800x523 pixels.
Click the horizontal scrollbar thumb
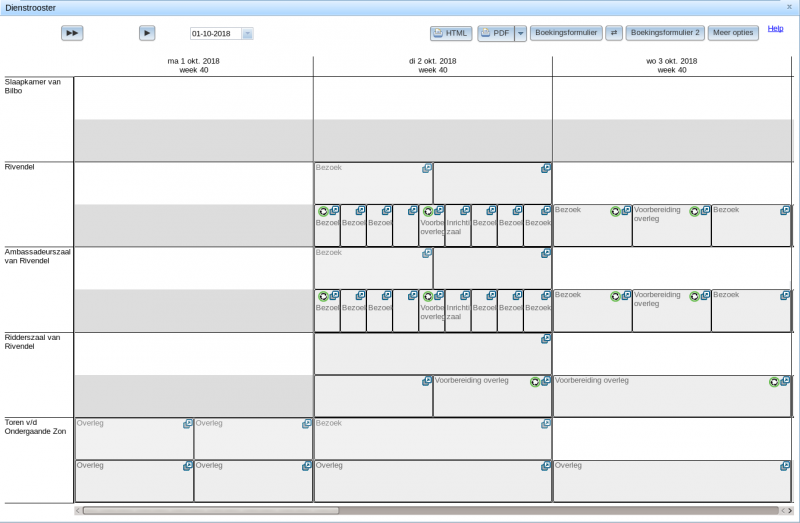pyautogui.click(x=211, y=510)
